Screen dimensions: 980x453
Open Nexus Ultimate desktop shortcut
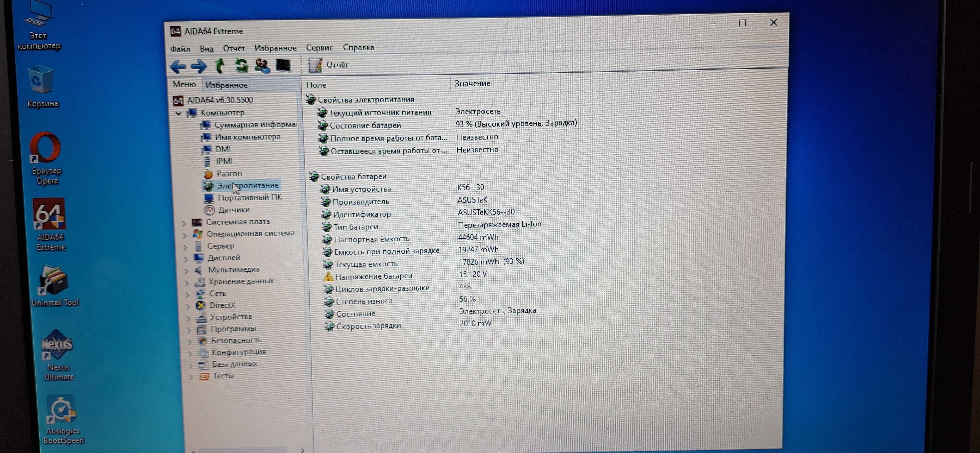click(58, 355)
